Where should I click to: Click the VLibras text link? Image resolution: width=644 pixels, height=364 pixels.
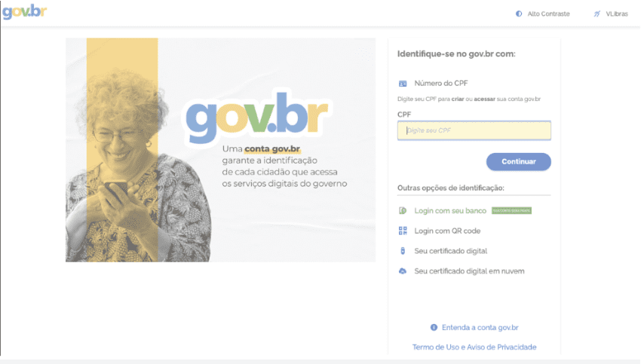tap(617, 14)
